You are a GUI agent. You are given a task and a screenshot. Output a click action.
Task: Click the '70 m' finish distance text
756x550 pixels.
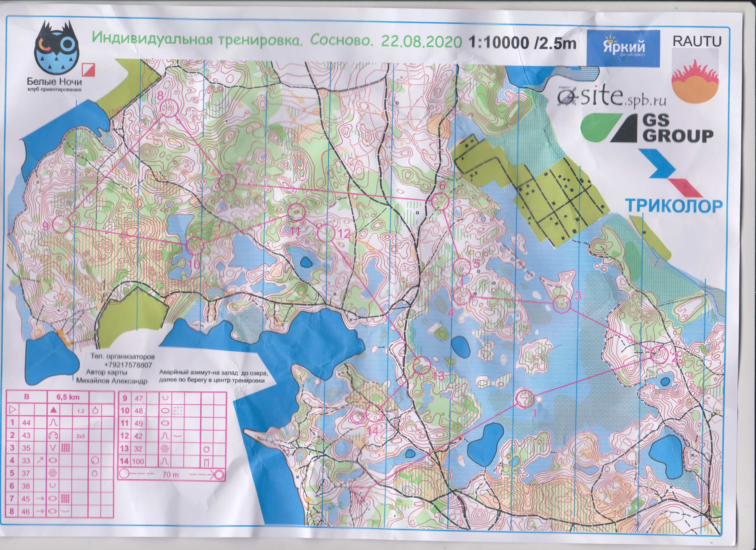coord(171,474)
